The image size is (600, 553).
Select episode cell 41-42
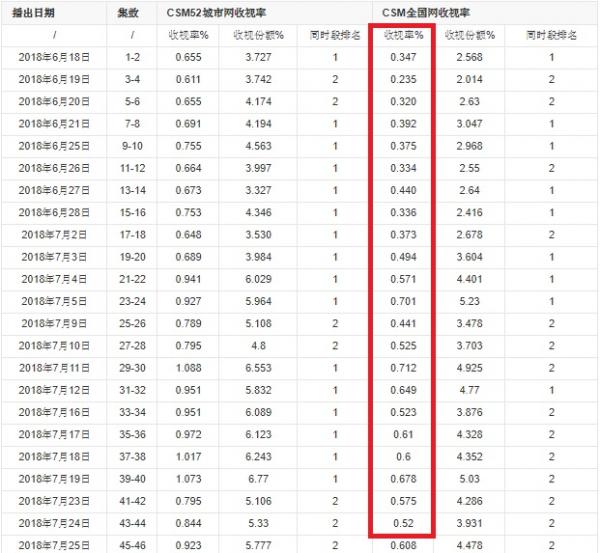(x=132, y=501)
